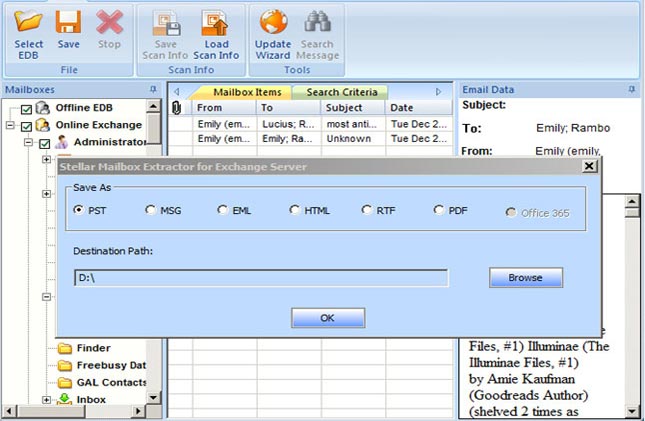Image resolution: width=645 pixels, height=421 pixels.
Task: Select the GAL Contacts folder label
Action: pos(111,383)
